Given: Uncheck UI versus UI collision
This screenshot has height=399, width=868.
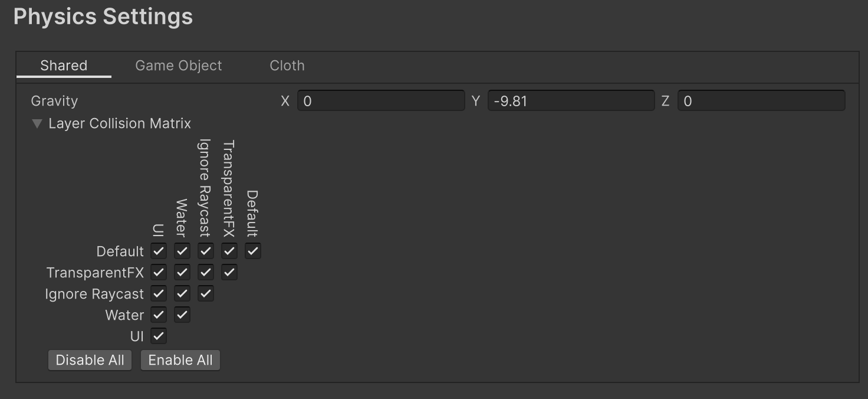Looking at the screenshot, I should [x=158, y=336].
